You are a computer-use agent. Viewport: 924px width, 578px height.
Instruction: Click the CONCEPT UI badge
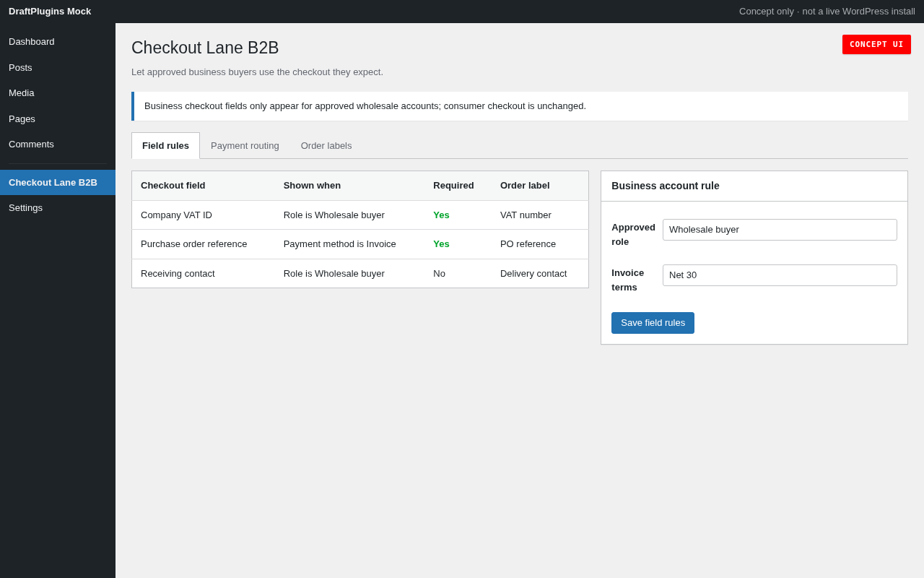click(x=876, y=44)
